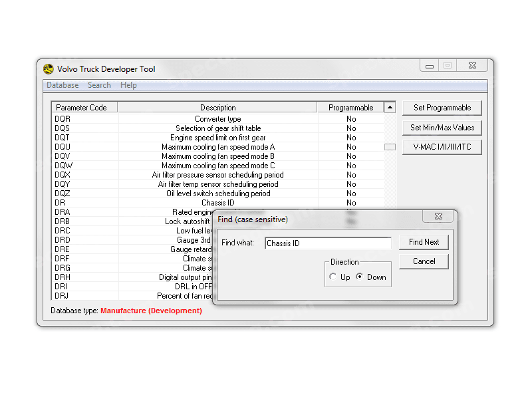Image resolution: width=532 pixels, height=399 pixels.
Task: Select the Down direction radio button
Action: [x=360, y=277]
